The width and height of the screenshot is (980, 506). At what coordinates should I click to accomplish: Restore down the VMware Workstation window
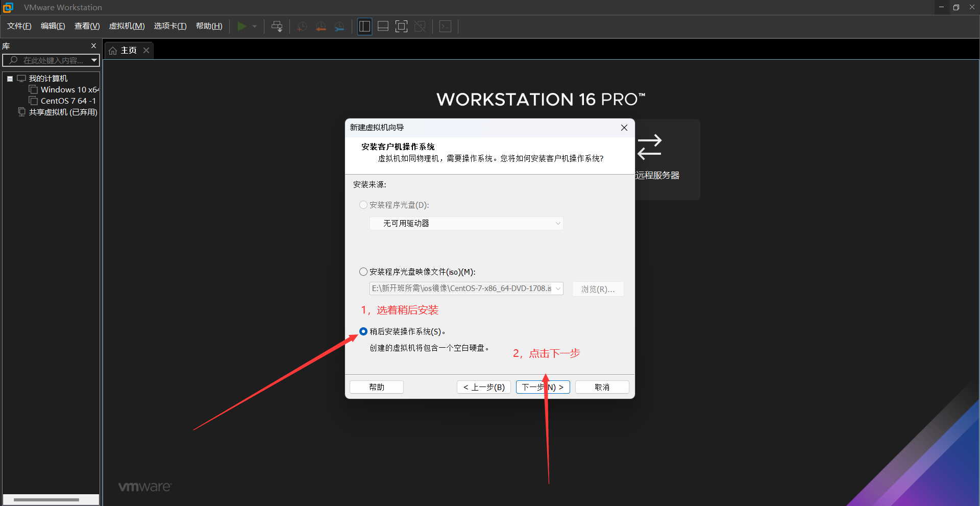pos(957,7)
